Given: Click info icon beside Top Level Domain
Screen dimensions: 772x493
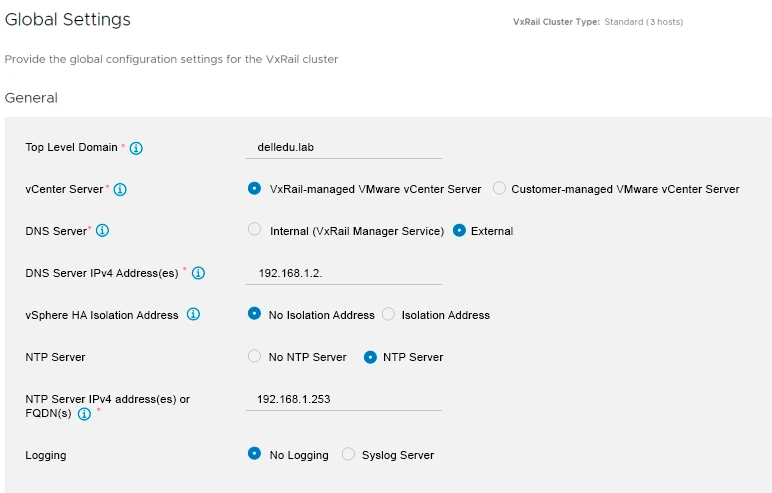Looking at the screenshot, I should pos(136,148).
